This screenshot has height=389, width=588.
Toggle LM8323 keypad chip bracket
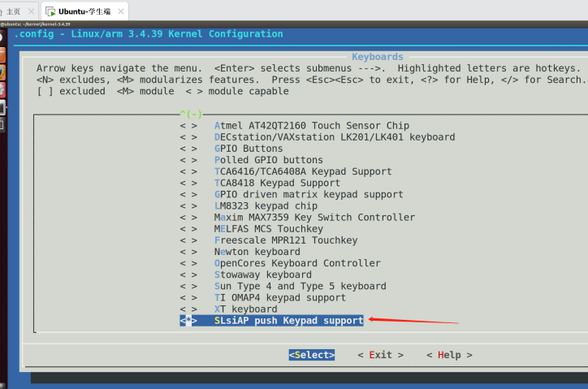click(188, 206)
